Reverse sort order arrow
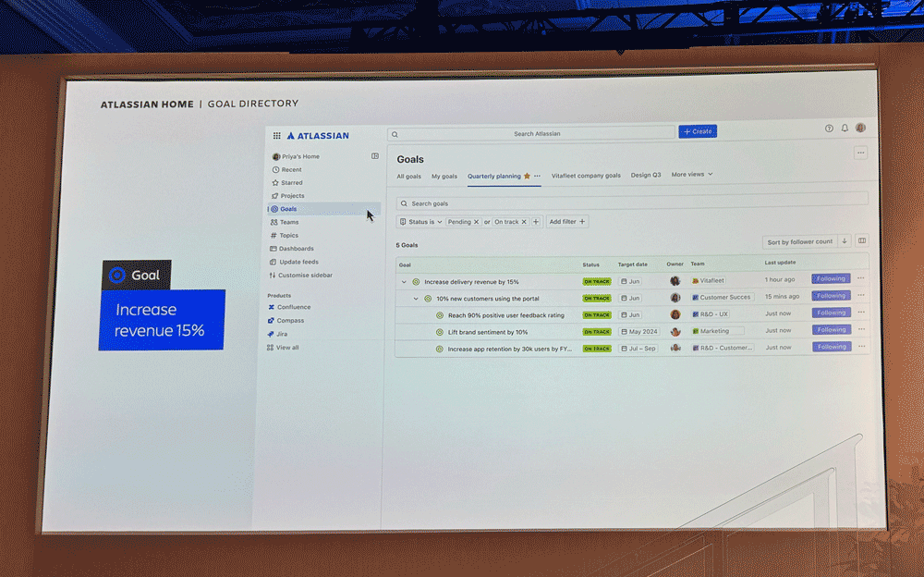924x577 pixels. [844, 240]
